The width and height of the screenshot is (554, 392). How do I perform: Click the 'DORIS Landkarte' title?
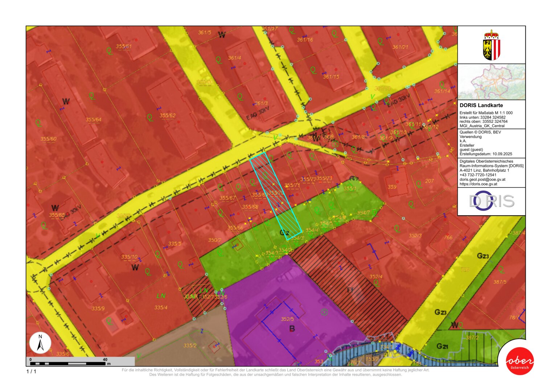pos(481,105)
